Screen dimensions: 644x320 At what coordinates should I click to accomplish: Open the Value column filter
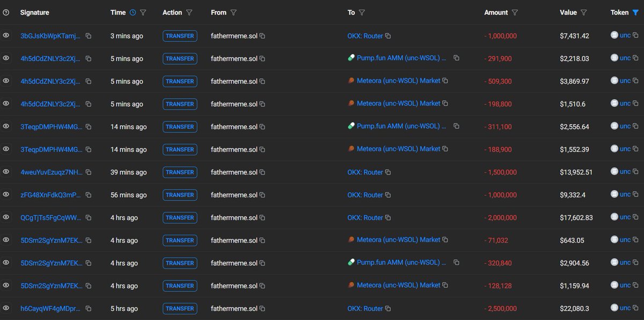pyautogui.click(x=584, y=12)
